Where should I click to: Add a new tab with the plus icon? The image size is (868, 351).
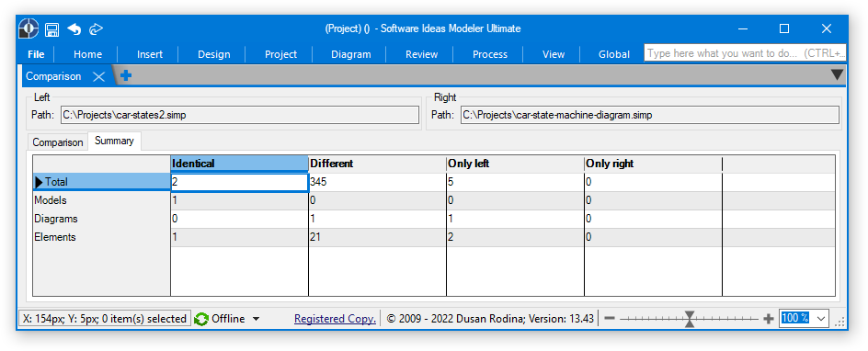point(126,76)
